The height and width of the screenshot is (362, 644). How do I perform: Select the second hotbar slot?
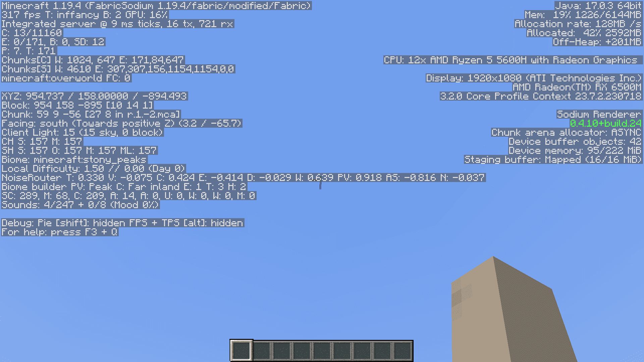point(262,350)
